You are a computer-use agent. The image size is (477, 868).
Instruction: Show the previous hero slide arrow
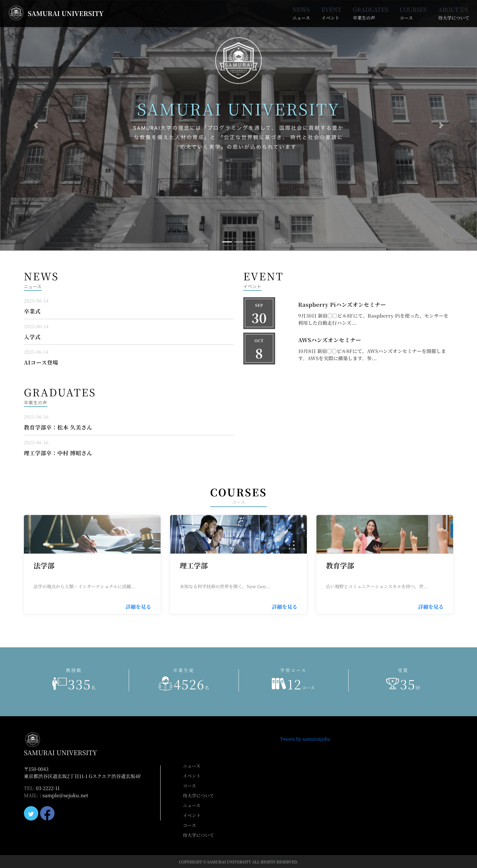pyautogui.click(x=36, y=125)
